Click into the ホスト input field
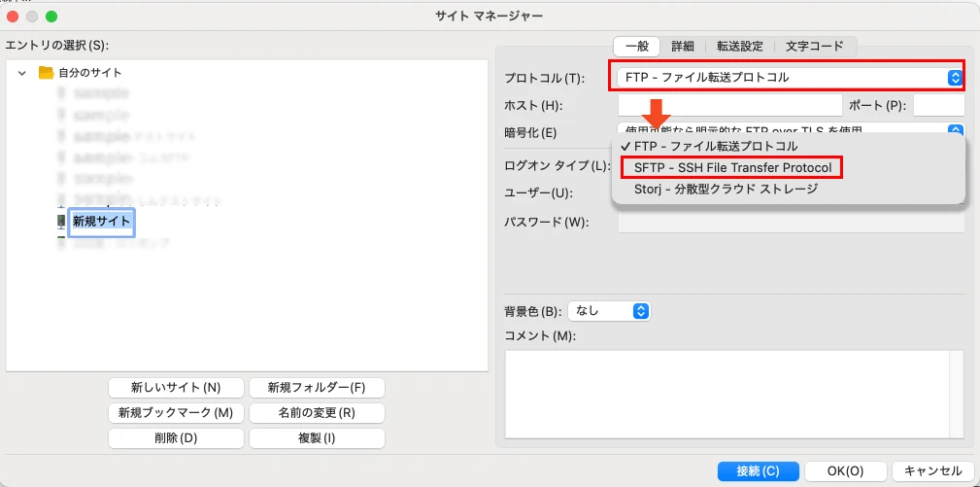 coord(729,105)
